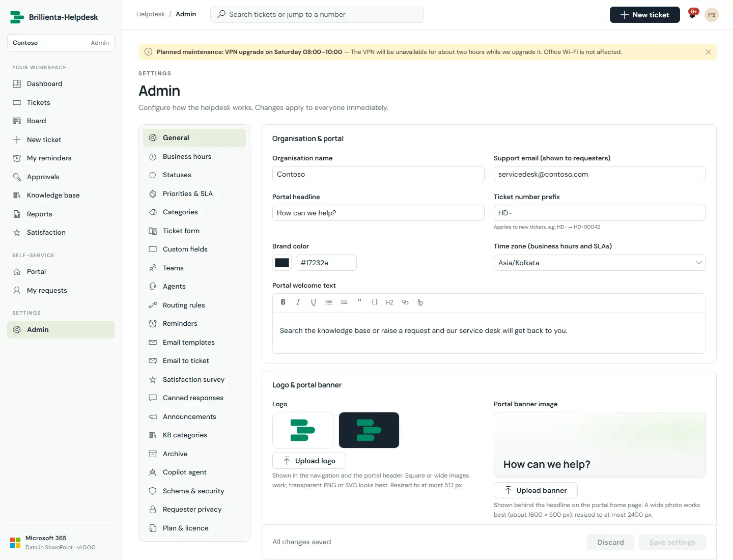Apply H2 heading style
Viewport: 733px width, 560px height.
click(390, 302)
